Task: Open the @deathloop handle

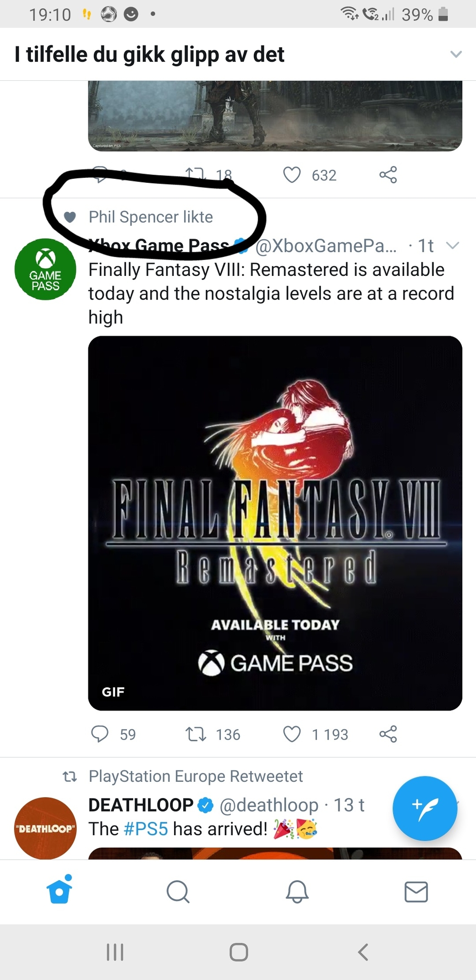Action: click(x=269, y=805)
